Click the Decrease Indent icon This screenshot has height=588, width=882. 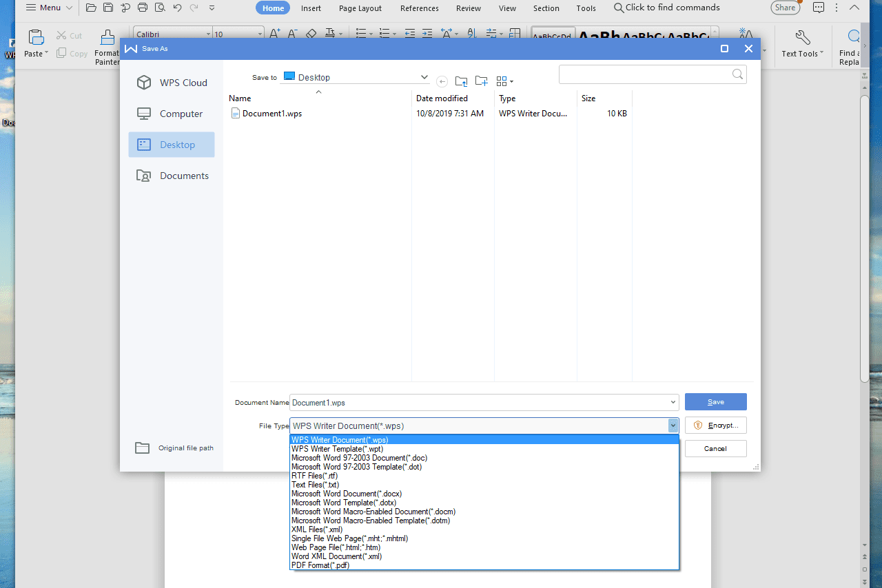pyautogui.click(x=409, y=34)
